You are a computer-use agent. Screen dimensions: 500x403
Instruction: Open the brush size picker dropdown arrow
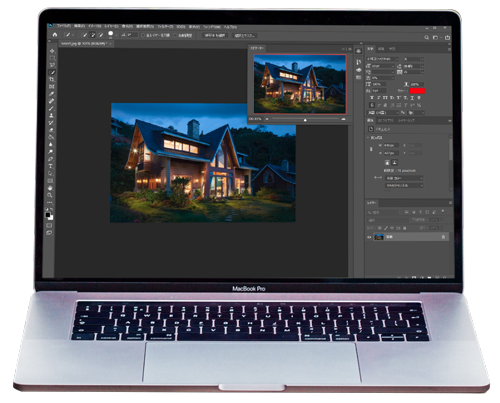tap(117, 35)
